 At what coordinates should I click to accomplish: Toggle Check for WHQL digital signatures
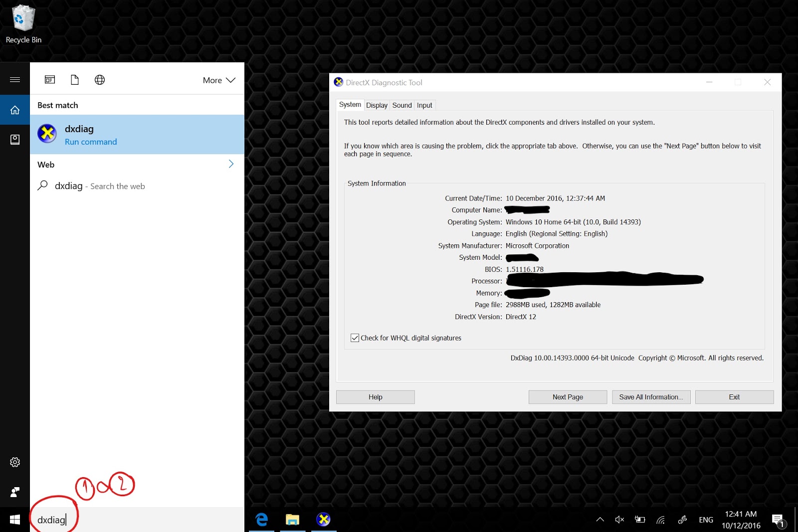pos(355,338)
